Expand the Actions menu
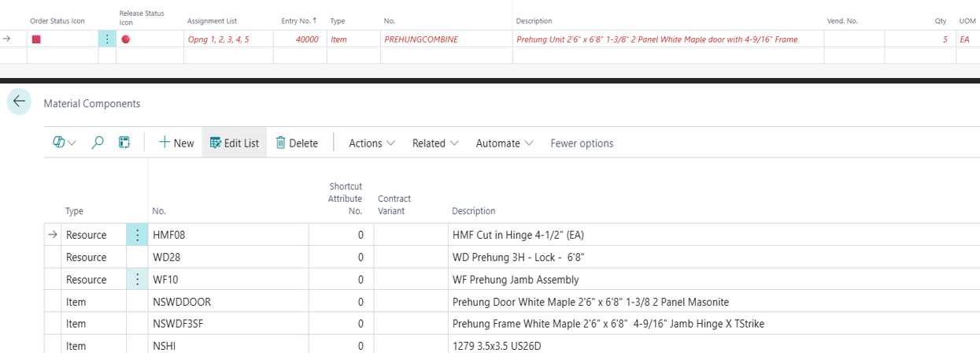Screen dimensions: 980x353 [x=372, y=143]
